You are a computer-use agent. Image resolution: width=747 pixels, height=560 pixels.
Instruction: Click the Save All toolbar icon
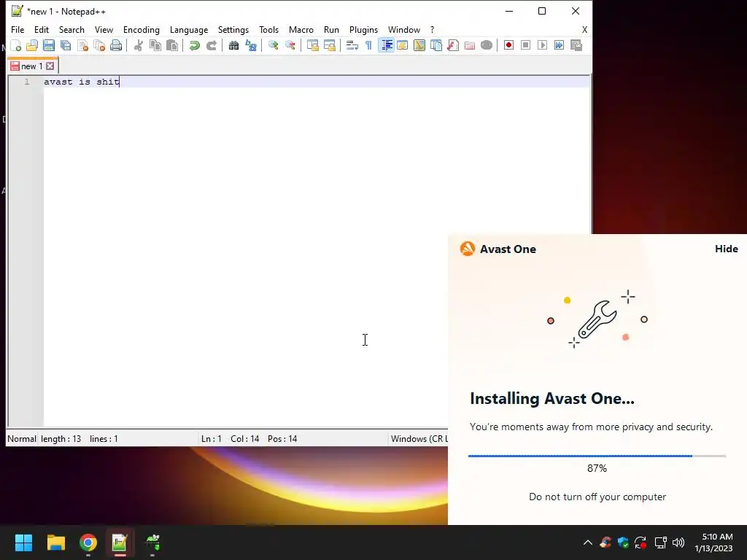66,45
